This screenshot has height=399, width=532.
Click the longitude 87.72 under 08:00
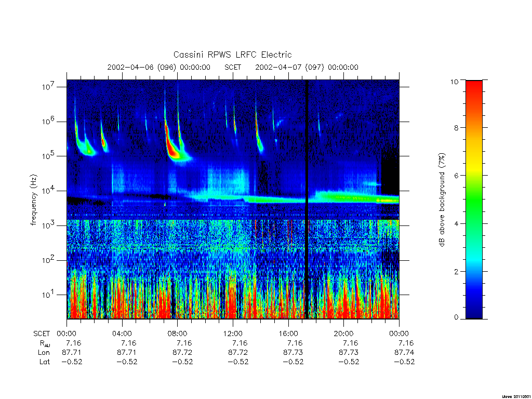pos(182,353)
